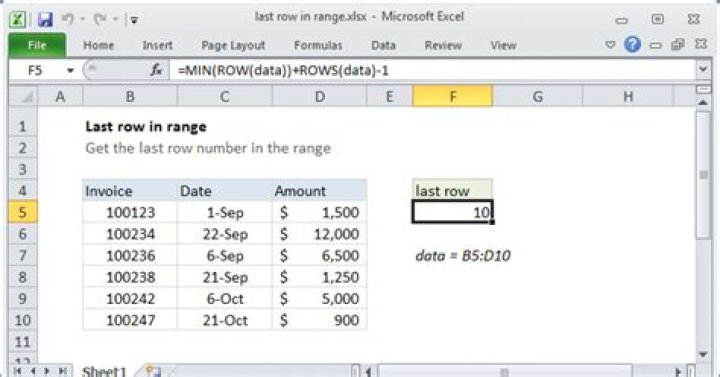Viewport: 720px width, 377px height.
Task: Expand the formula bar with chevron
Action: [x=703, y=69]
